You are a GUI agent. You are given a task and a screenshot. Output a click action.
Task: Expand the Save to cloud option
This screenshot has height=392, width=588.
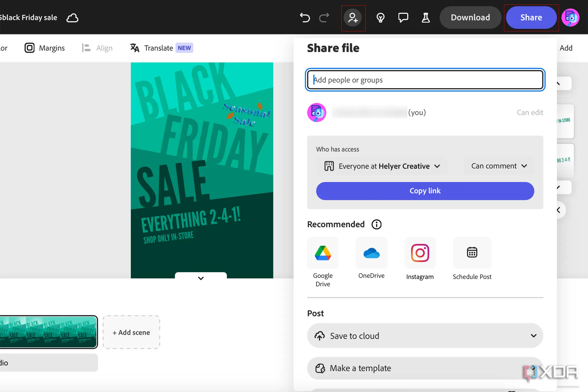click(425, 335)
